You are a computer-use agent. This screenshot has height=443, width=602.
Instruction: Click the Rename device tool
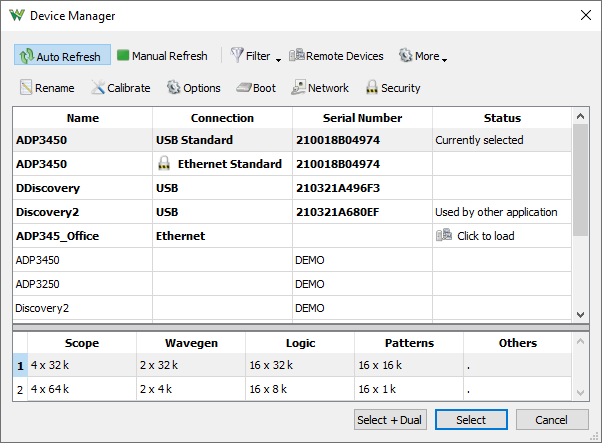[x=45, y=88]
